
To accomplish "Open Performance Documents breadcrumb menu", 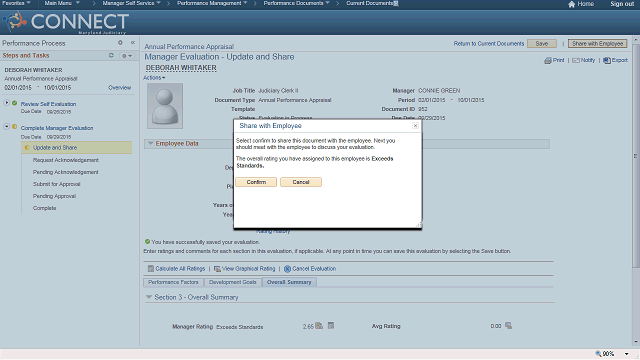I will click(297, 3).
